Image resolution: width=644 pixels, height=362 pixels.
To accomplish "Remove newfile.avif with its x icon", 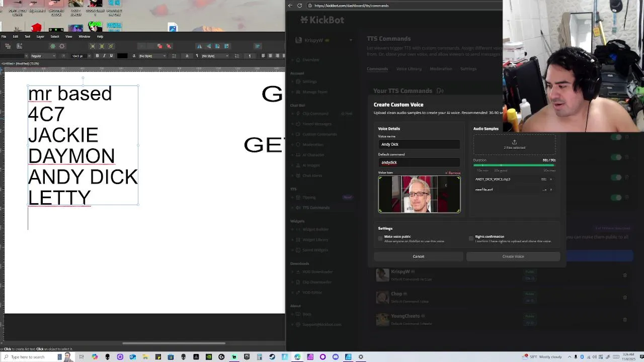I will coord(550,190).
